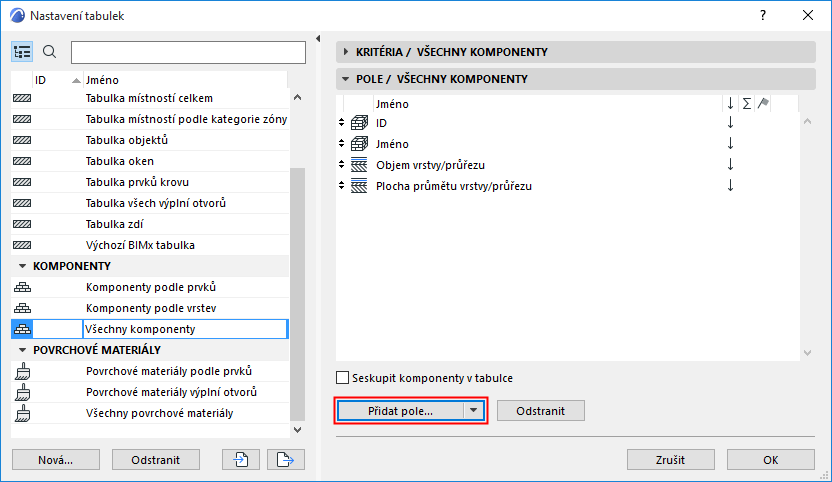Click the flag column header icon
The image size is (832, 482).
coord(763,103)
